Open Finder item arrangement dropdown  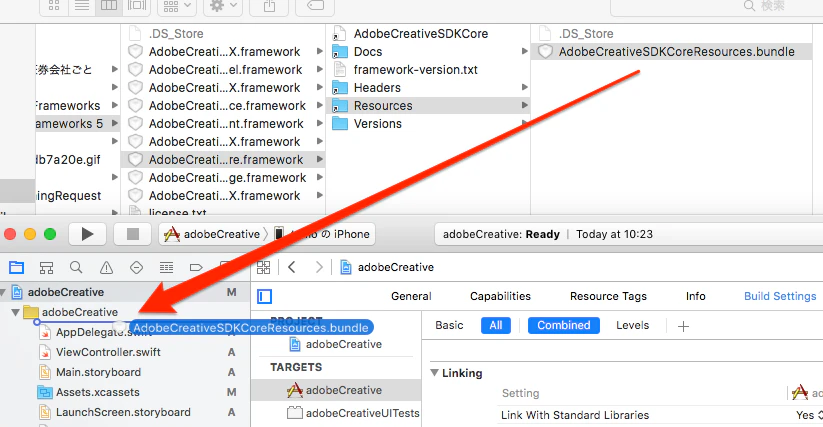[x=176, y=6]
